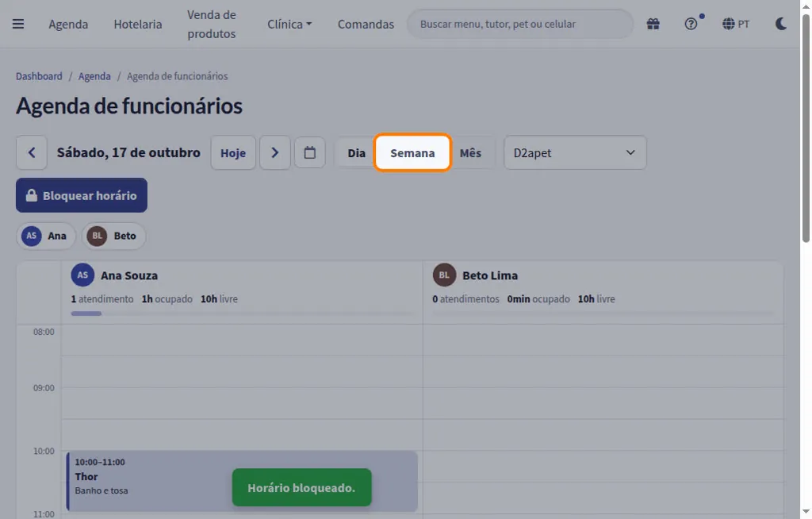Switch to Semana view
Viewport: 812px width, 519px height.
(412, 153)
